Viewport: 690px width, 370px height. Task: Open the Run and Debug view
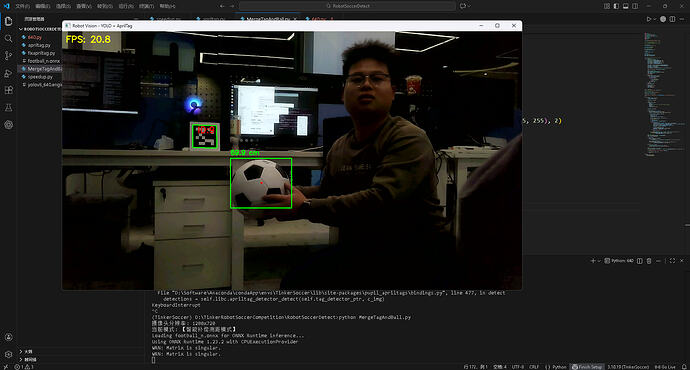pyautogui.click(x=8, y=73)
